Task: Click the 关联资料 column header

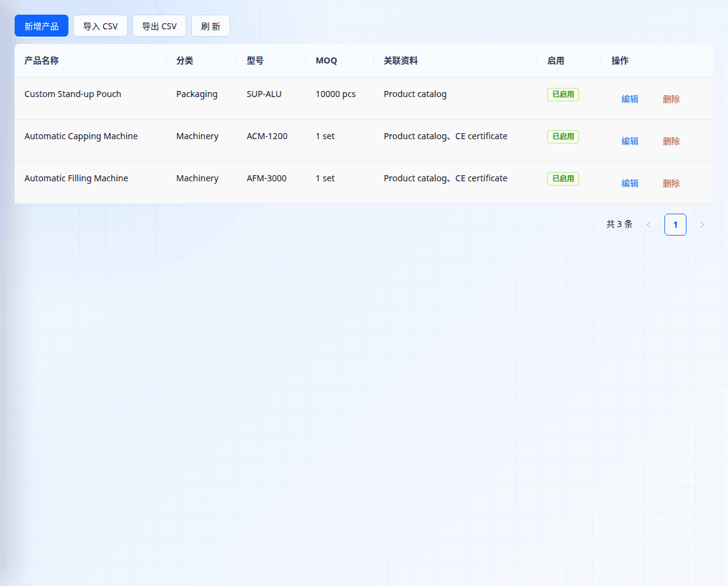Action: point(456,60)
